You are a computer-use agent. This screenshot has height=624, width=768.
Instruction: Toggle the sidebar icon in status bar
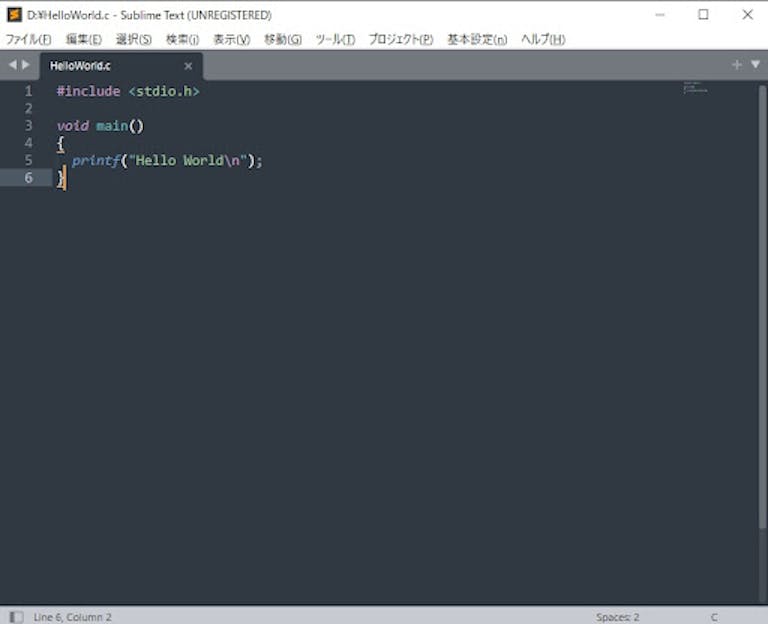16,617
